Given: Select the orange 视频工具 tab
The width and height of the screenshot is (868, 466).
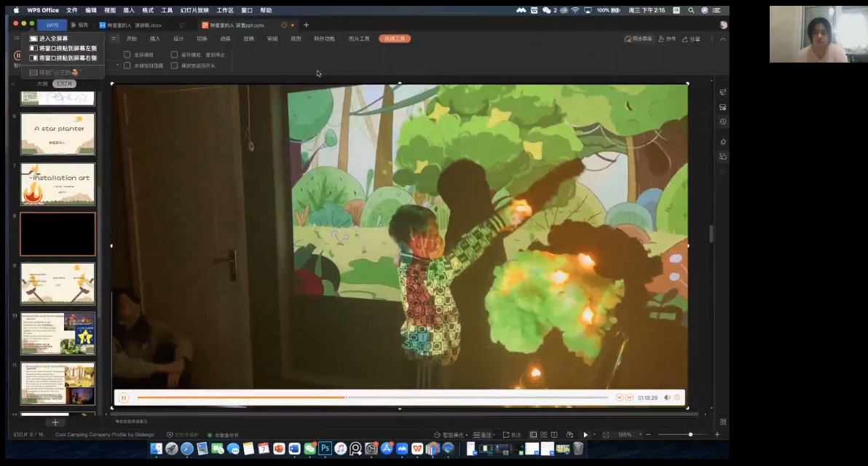Looking at the screenshot, I should 395,39.
